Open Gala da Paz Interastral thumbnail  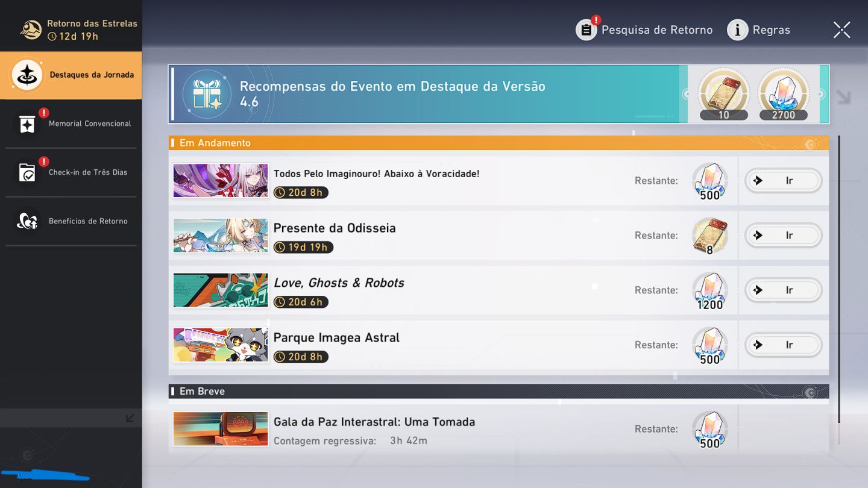221,429
